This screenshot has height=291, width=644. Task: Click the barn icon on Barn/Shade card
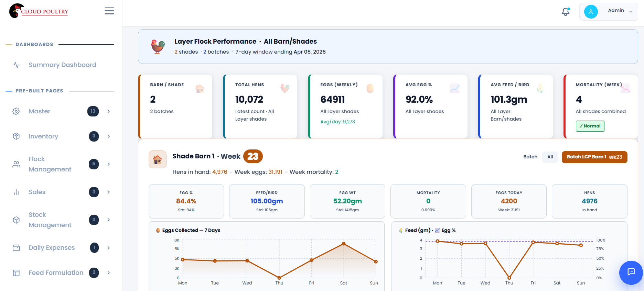tap(200, 89)
